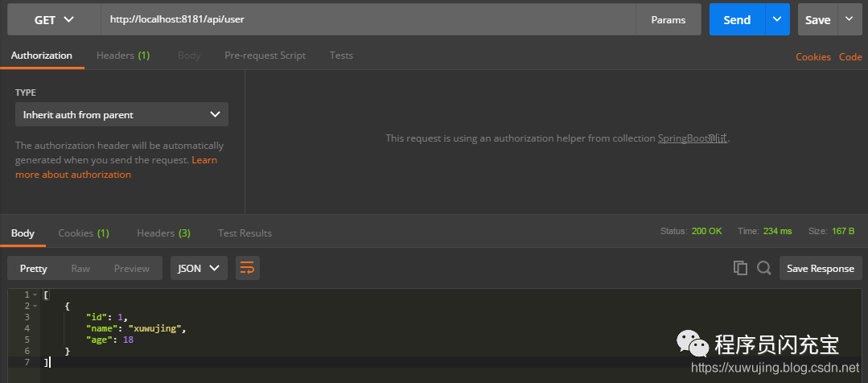868x383 pixels.
Task: Open the Code snippet link
Action: pyautogui.click(x=850, y=57)
